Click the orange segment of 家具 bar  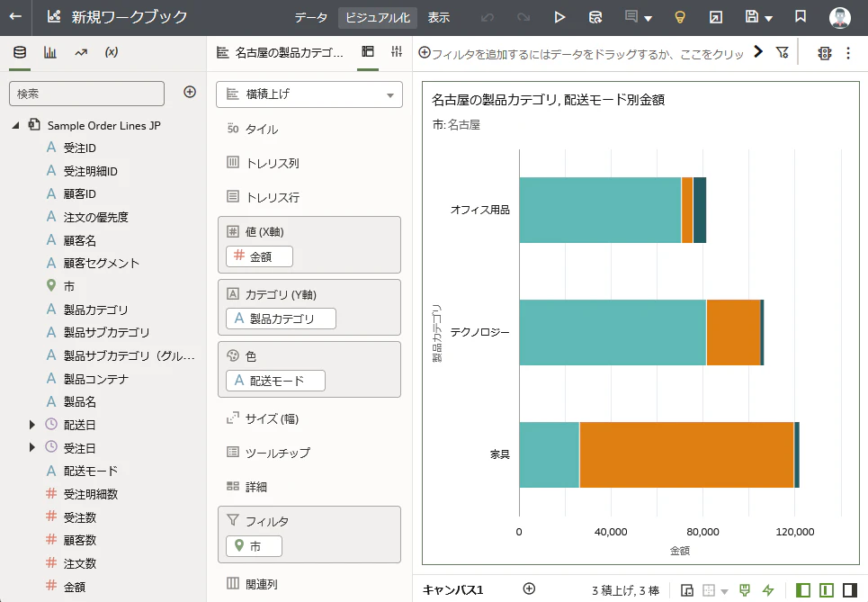click(686, 454)
